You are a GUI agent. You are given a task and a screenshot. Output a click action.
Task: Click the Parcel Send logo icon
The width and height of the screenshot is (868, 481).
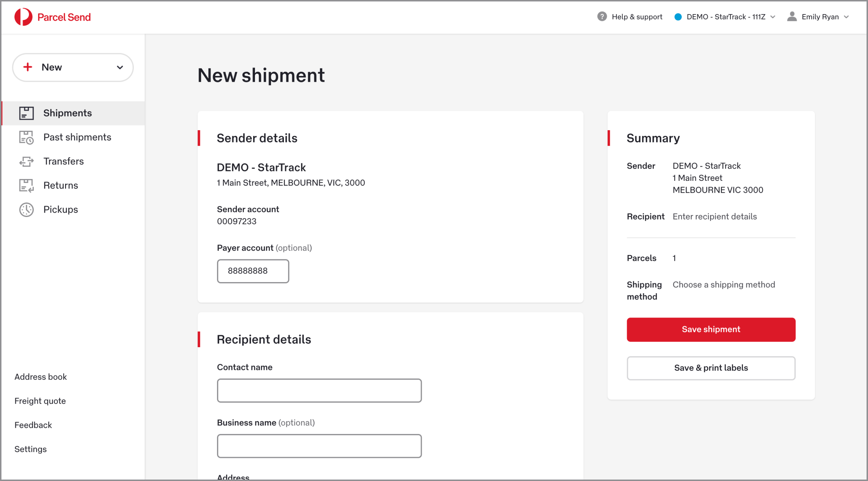(x=24, y=17)
